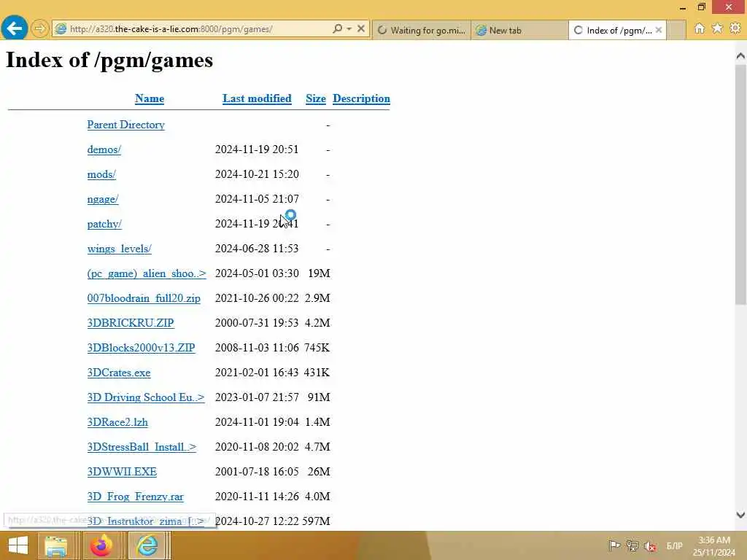Switch to 'Waiting for go.mi...' tab

click(x=422, y=30)
